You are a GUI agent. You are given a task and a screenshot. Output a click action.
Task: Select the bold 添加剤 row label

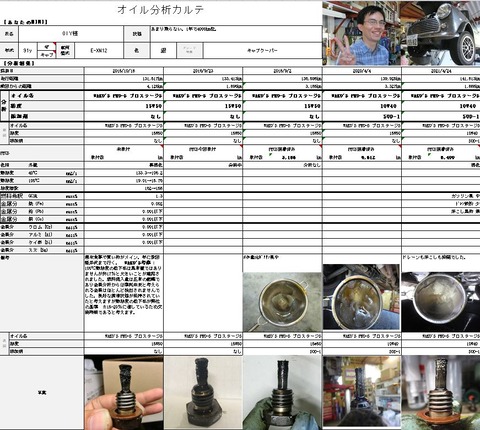pos(19,116)
